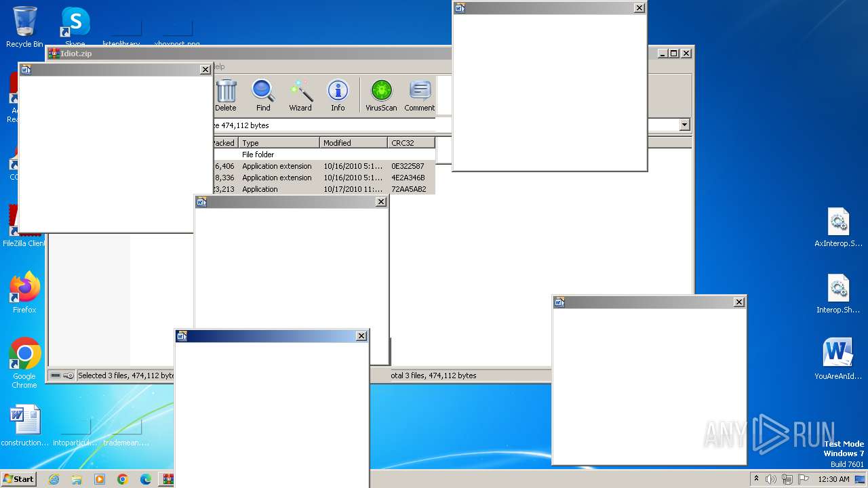Viewport: 868px width, 488px height.
Task: Open the Action Center flag icon
Action: tap(803, 479)
